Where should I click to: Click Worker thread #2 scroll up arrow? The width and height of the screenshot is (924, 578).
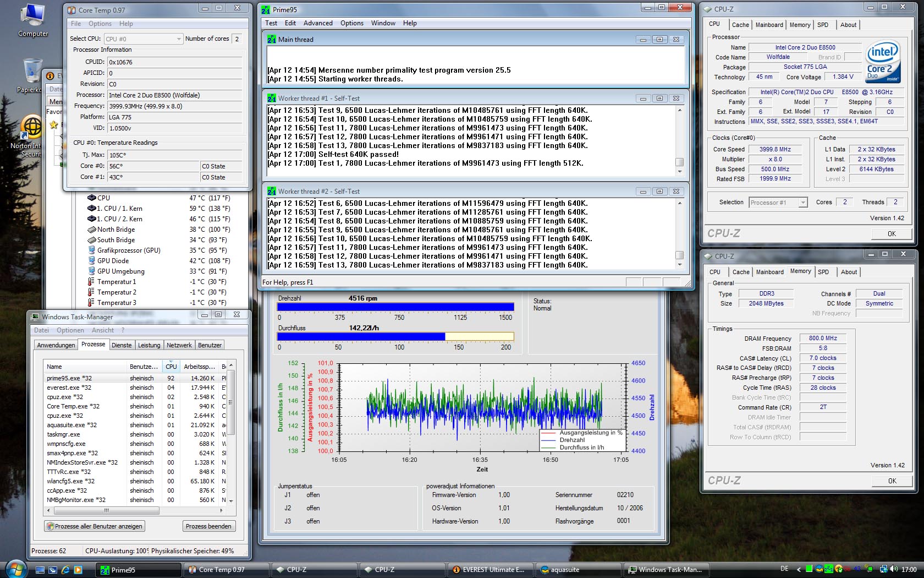(x=680, y=203)
